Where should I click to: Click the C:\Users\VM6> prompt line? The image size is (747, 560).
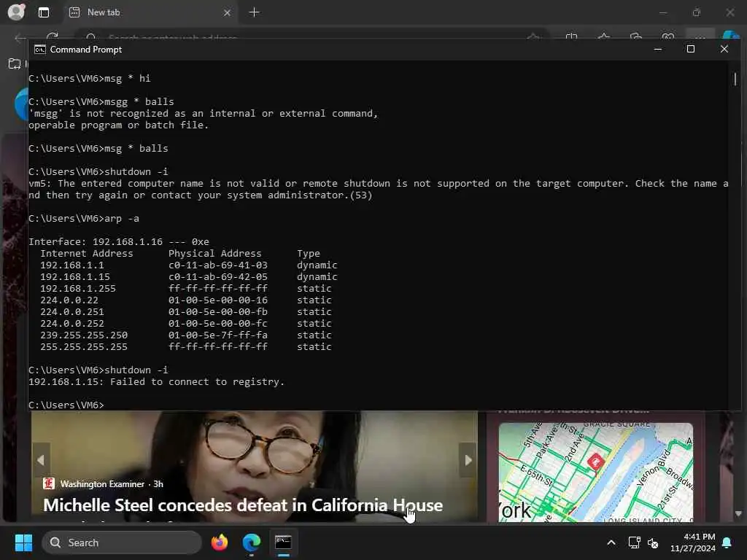pyautogui.click(x=66, y=405)
